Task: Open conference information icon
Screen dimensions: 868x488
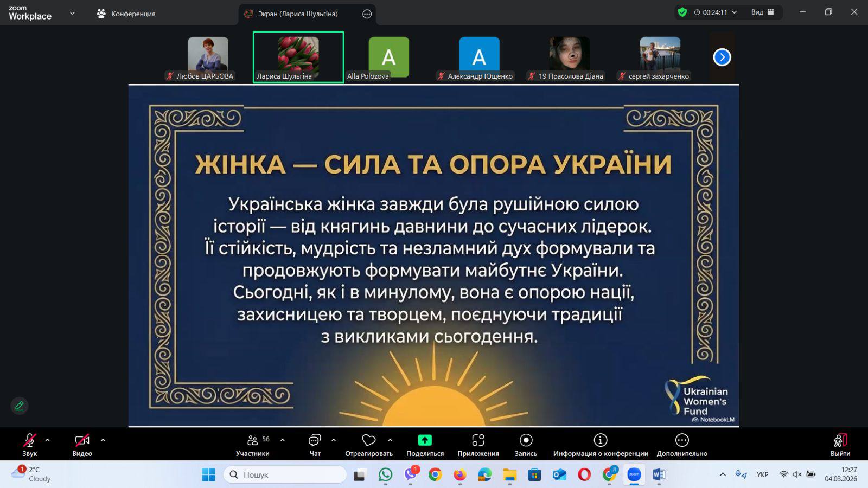Action: click(600, 440)
